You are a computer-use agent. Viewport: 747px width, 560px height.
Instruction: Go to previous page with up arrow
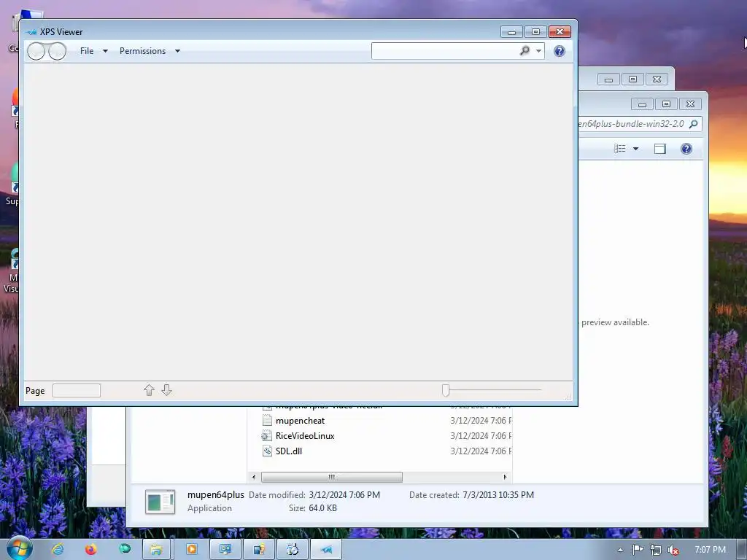tap(149, 390)
